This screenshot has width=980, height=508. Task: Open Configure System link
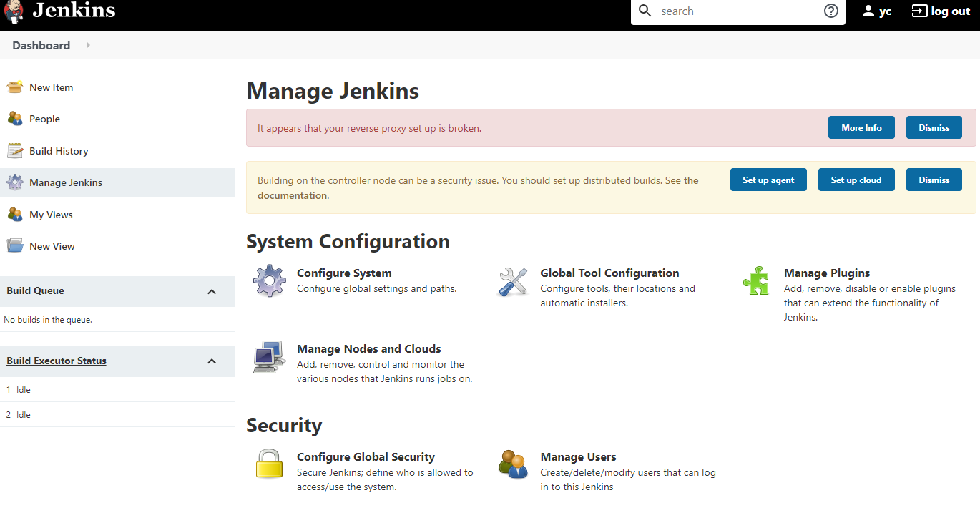[344, 273]
